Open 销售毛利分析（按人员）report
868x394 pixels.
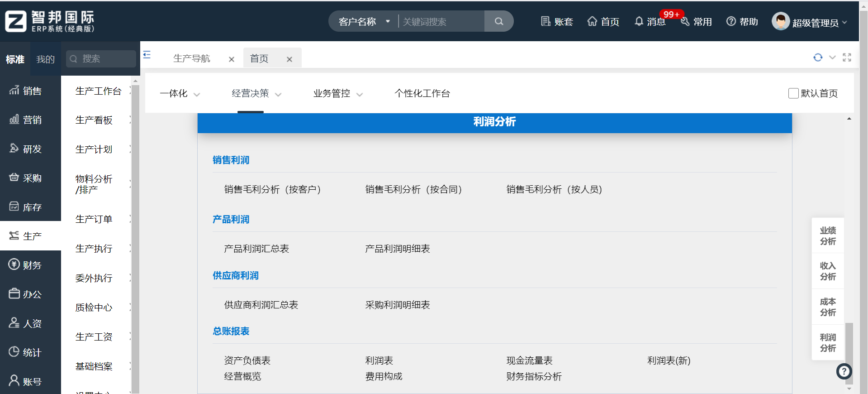[554, 189]
